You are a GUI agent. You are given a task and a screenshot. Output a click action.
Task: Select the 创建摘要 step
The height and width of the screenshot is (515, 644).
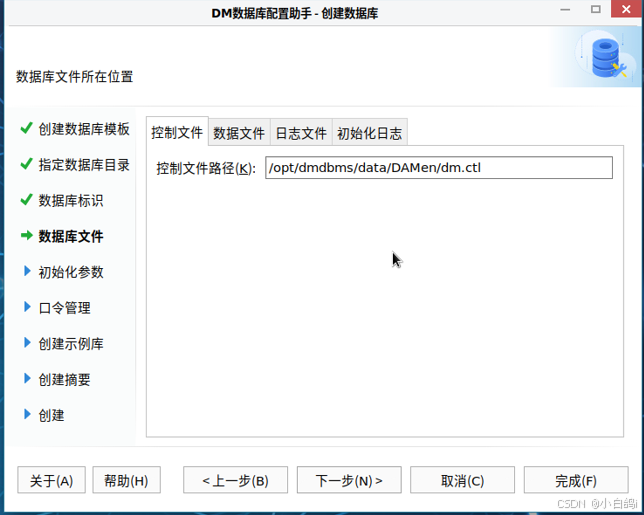(x=64, y=379)
